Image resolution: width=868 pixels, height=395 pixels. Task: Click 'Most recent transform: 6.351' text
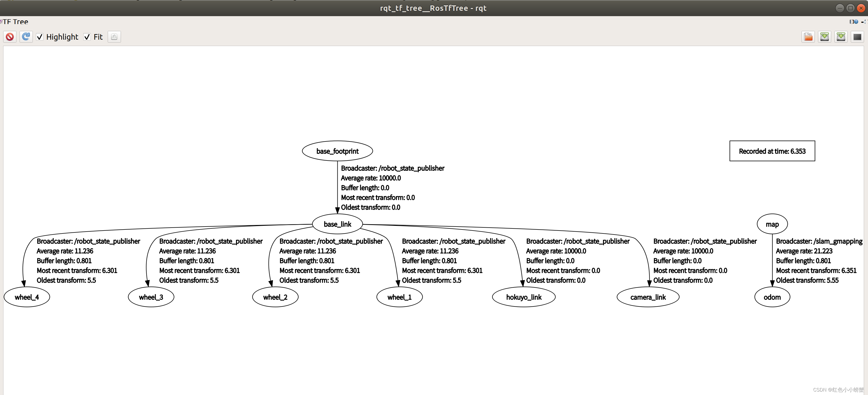pyautogui.click(x=816, y=270)
